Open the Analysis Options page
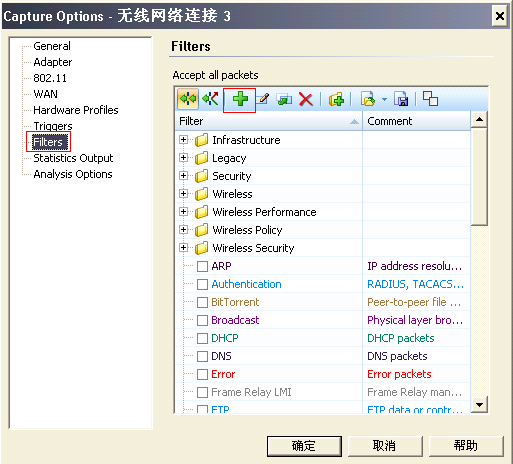The image size is (513, 464). tap(73, 174)
